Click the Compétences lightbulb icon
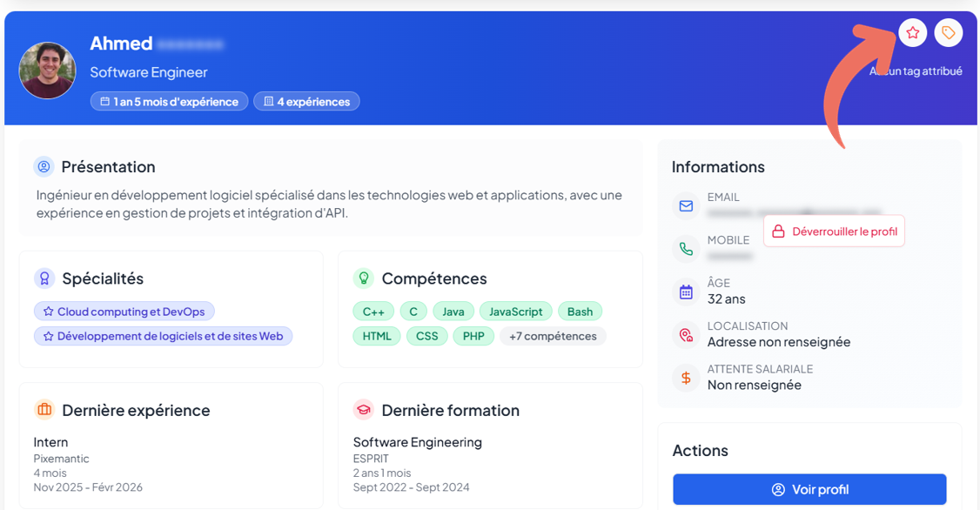The width and height of the screenshot is (980, 510). point(364,278)
